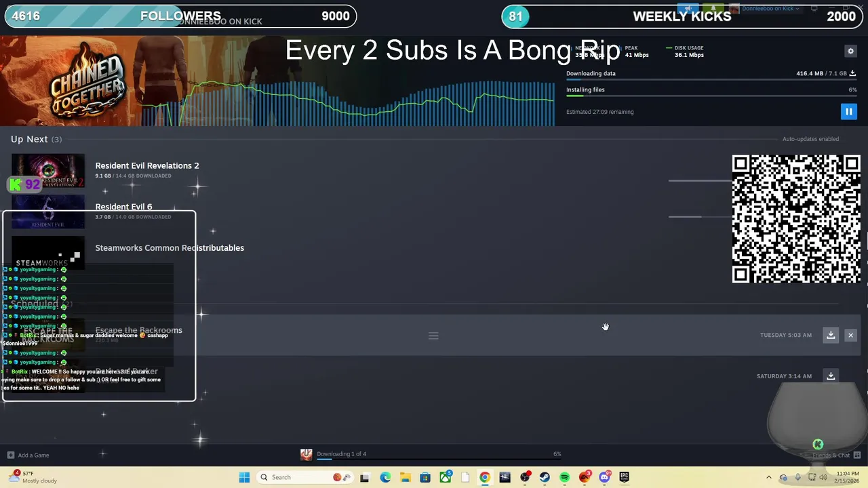Open Dead by Daylight taskbar icon
The image size is (868, 488).
point(505,477)
